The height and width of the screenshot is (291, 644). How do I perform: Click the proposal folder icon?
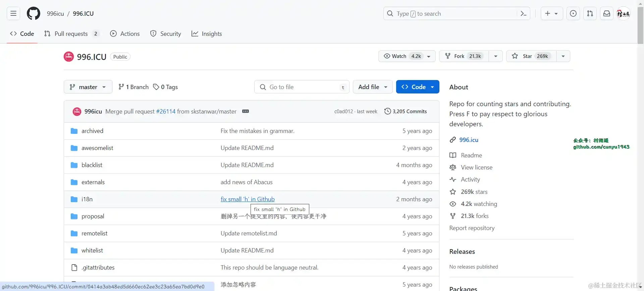(74, 216)
